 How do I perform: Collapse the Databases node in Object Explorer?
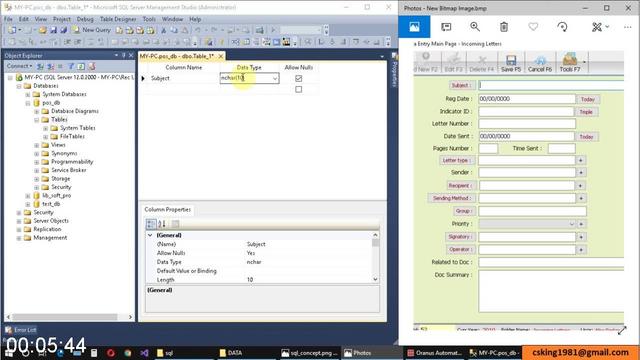[19, 86]
